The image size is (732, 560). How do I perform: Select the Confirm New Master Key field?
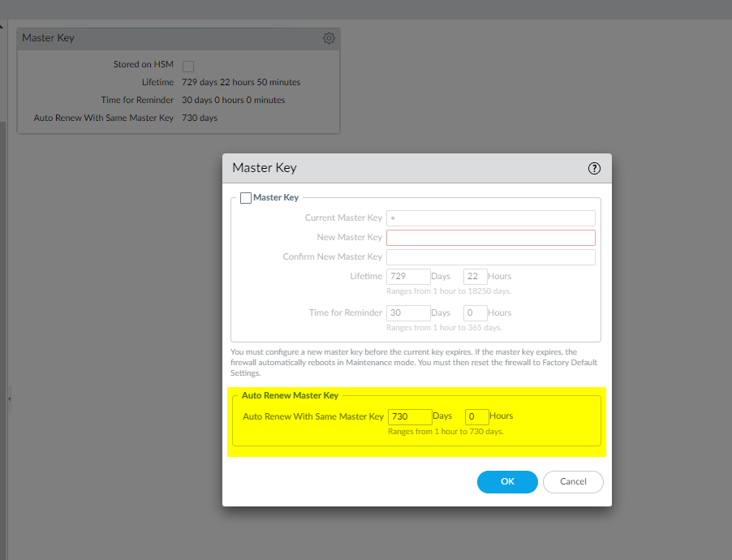coord(491,257)
